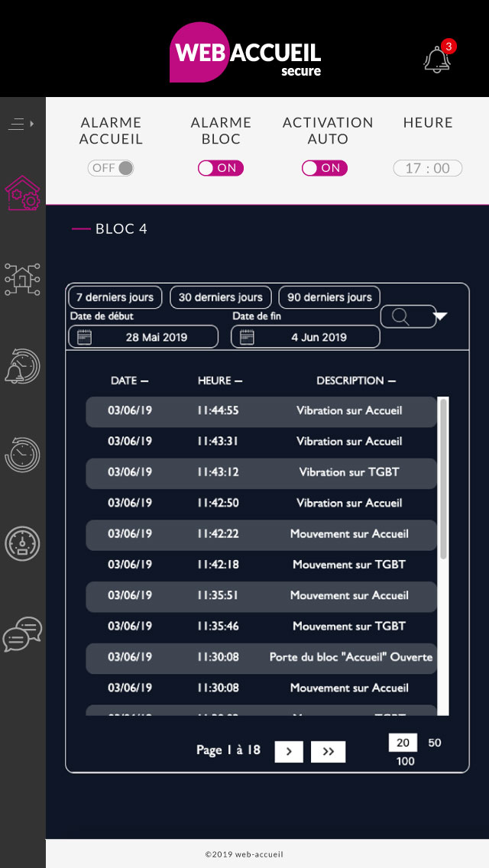This screenshot has width=489, height=868.
Task: Click the magnifier search icon
Action: [400, 316]
